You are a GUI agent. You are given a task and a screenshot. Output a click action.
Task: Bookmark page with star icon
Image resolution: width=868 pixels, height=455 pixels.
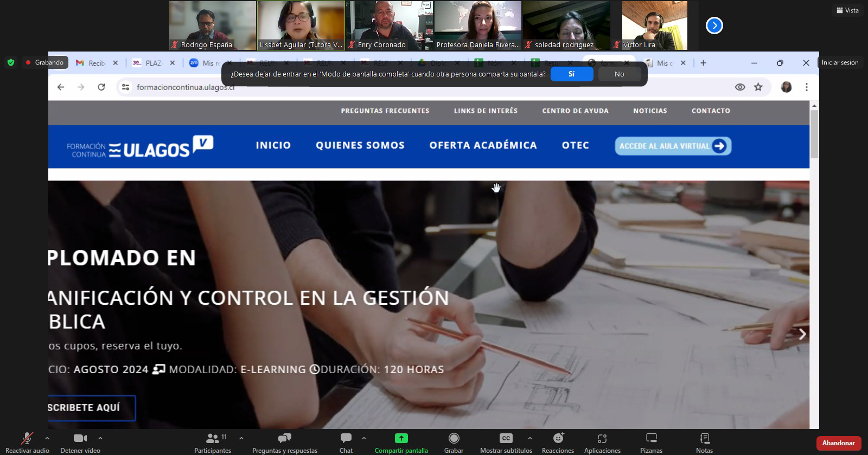[758, 87]
